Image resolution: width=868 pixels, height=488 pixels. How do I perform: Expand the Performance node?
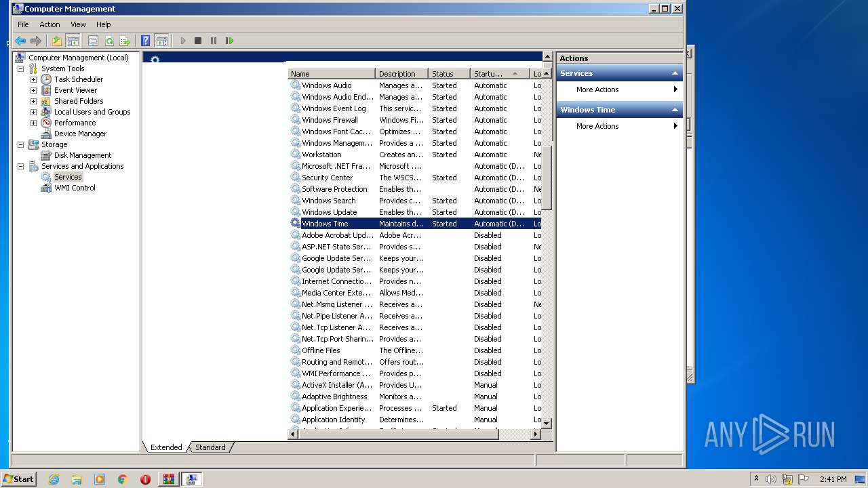tap(33, 123)
